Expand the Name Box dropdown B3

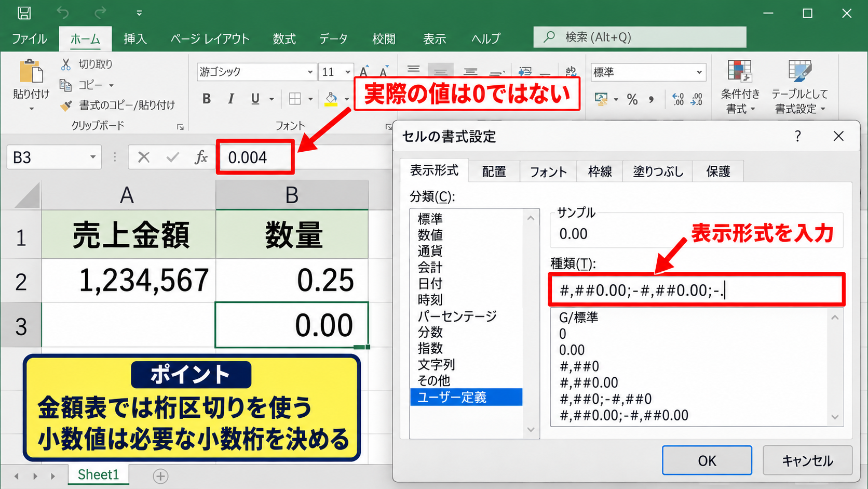coord(93,157)
